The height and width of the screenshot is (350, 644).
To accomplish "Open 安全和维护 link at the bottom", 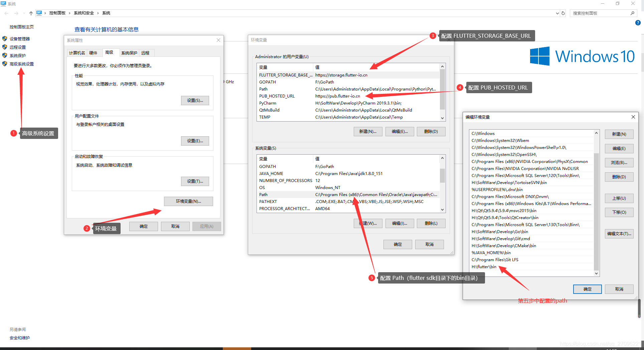I will (19, 338).
